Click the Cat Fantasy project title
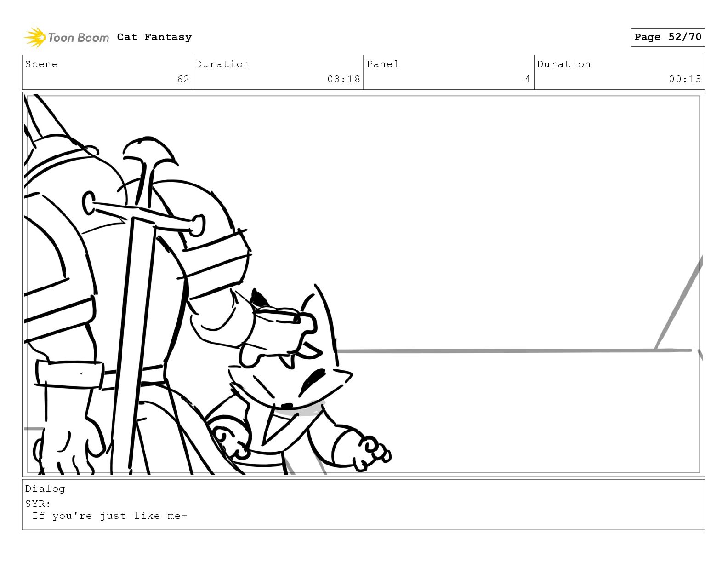This screenshot has width=728, height=563. [154, 37]
